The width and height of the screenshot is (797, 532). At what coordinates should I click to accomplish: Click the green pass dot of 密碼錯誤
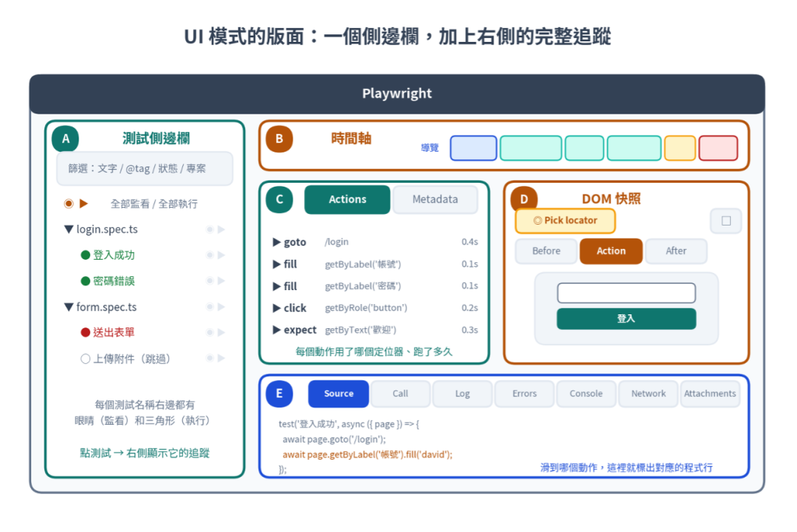[86, 281]
